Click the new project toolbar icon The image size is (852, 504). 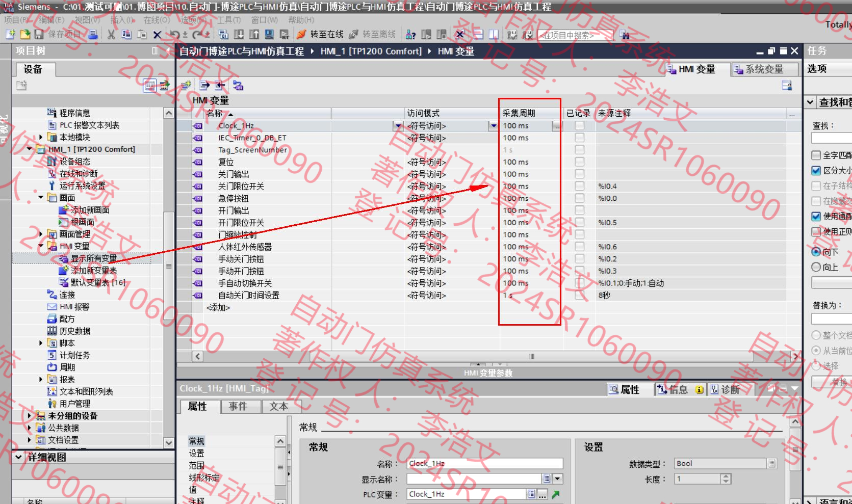coord(10,35)
